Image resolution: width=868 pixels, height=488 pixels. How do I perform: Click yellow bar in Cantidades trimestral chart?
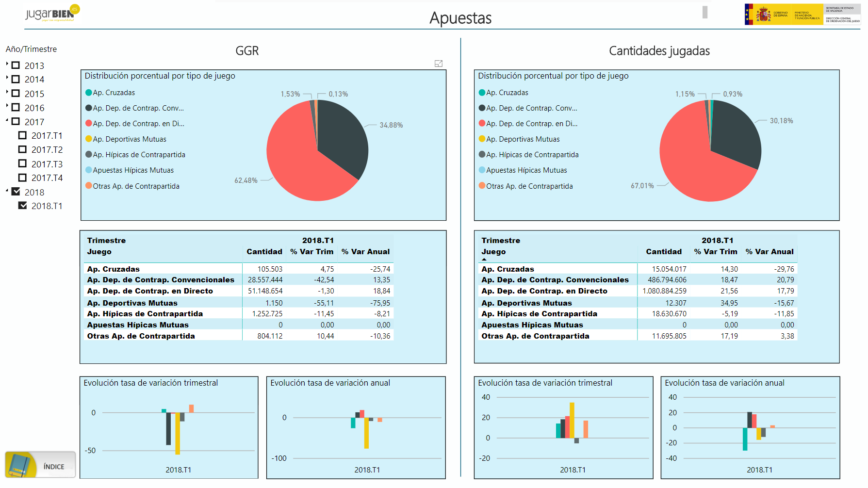point(572,420)
